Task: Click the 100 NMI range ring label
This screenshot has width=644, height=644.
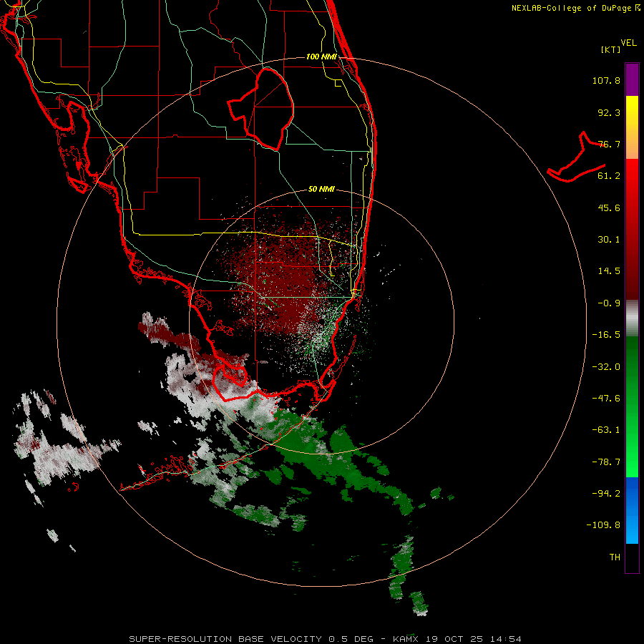Action: point(321,57)
